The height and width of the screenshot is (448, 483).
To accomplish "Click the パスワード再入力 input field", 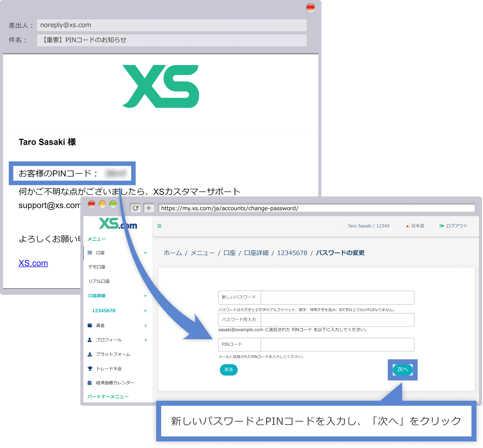I will (x=337, y=320).
